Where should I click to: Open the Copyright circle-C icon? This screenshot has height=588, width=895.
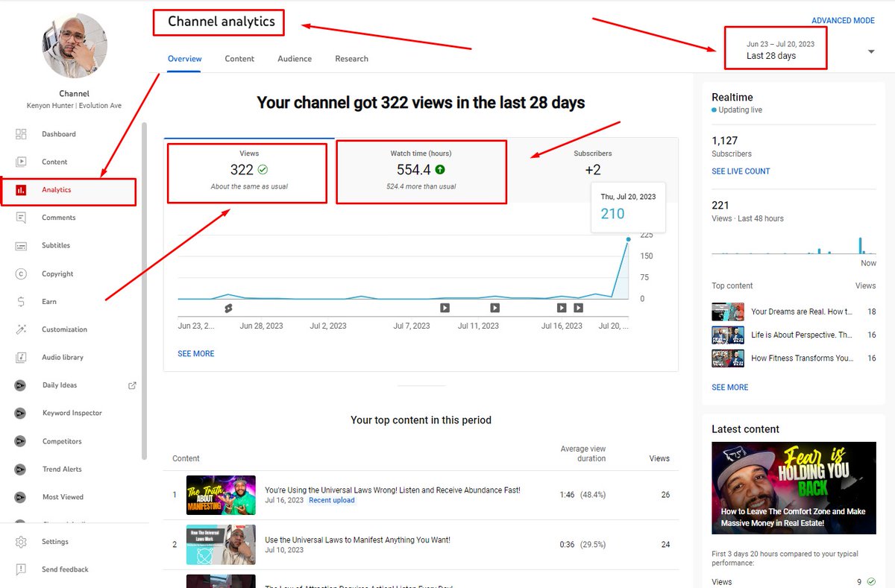[x=21, y=274]
